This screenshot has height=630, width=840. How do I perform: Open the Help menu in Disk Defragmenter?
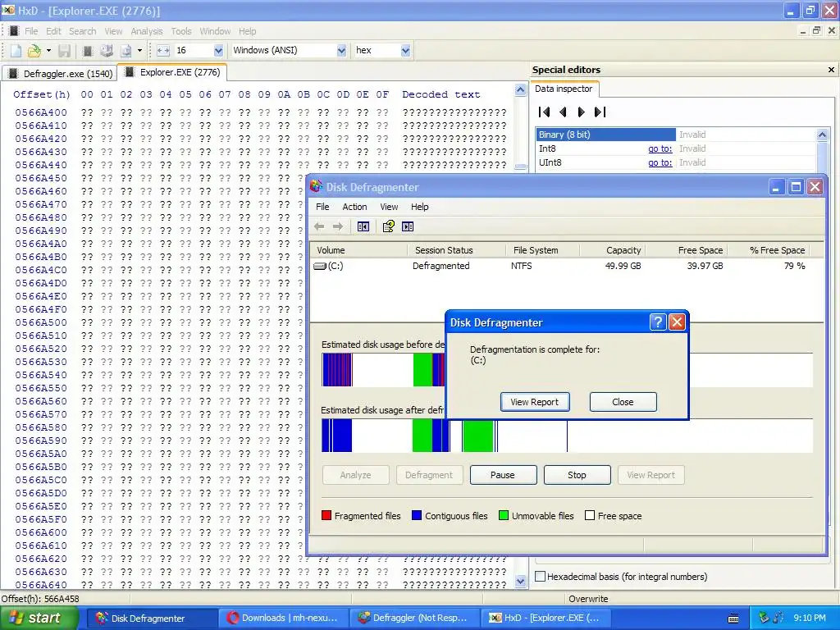(x=419, y=207)
